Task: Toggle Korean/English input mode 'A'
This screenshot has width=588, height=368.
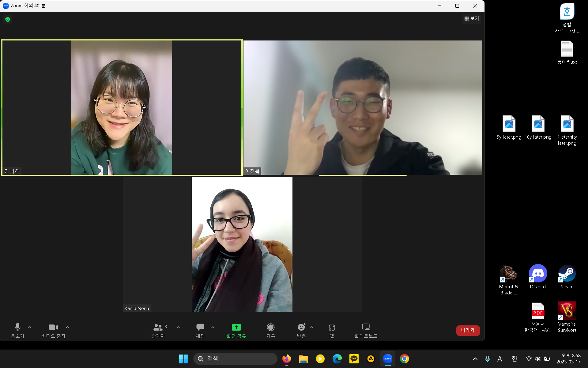Action: [x=500, y=359]
